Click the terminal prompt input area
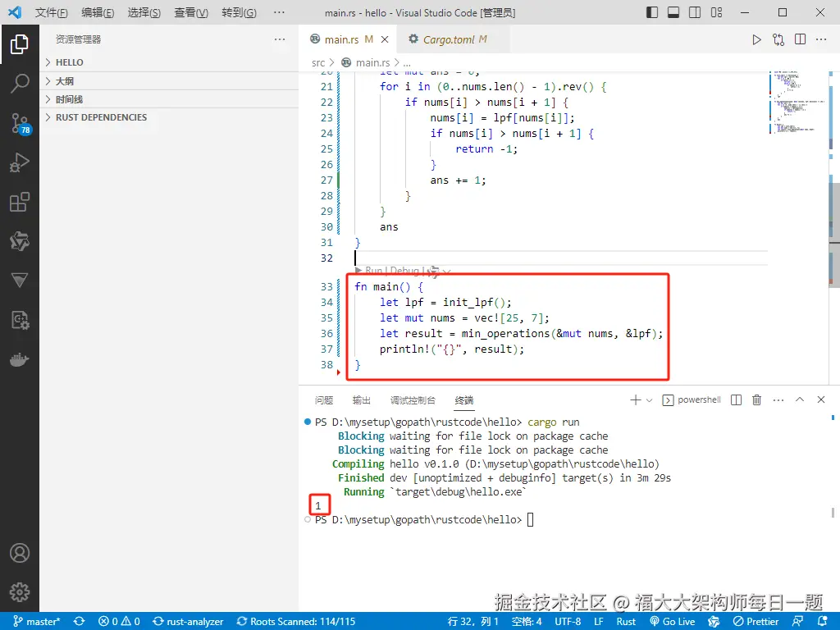The image size is (840, 630). pos(531,519)
